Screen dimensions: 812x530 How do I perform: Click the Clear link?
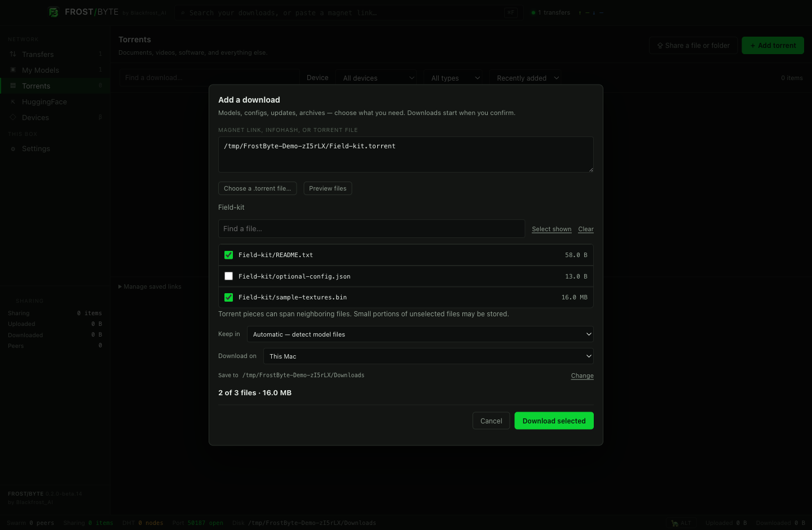586,229
